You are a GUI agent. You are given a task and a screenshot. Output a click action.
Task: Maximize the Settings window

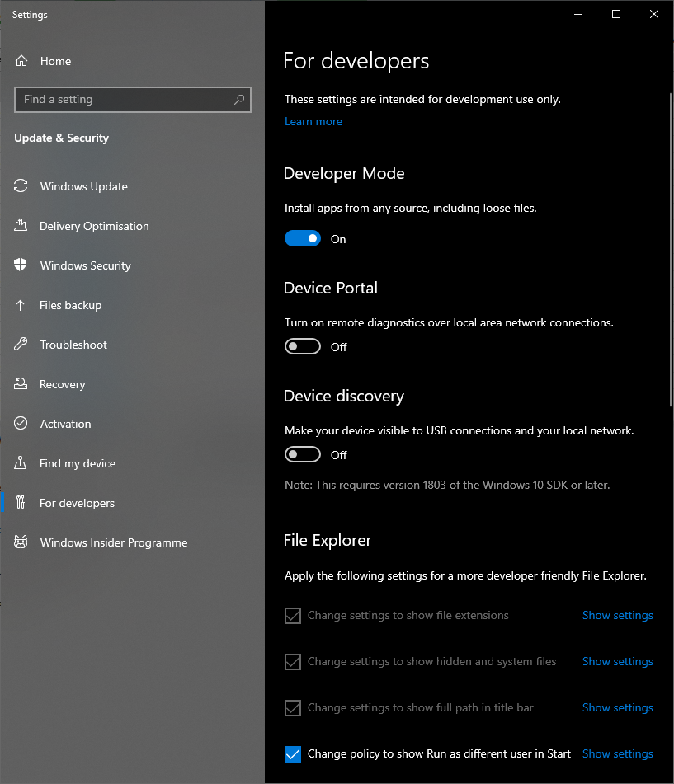[616, 15]
